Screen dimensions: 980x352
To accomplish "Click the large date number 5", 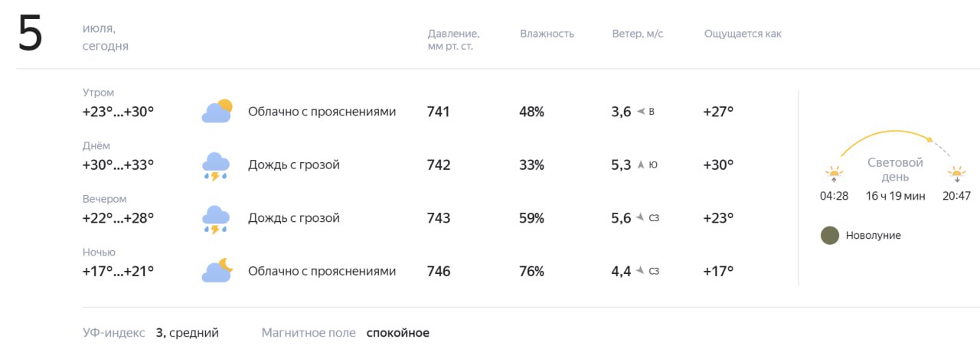I will (x=31, y=37).
